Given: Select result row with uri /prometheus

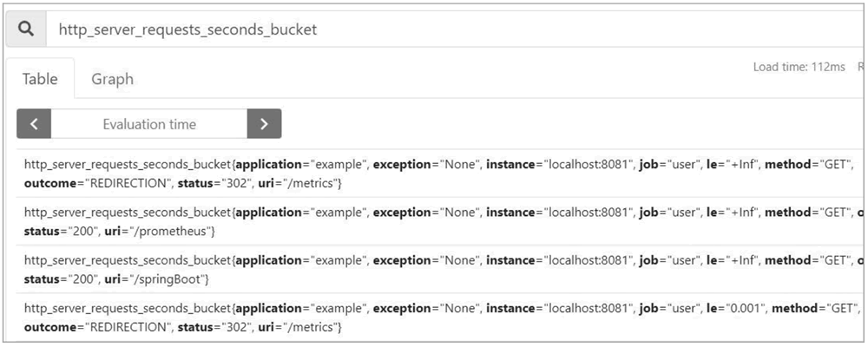Looking at the screenshot, I should tap(440, 221).
